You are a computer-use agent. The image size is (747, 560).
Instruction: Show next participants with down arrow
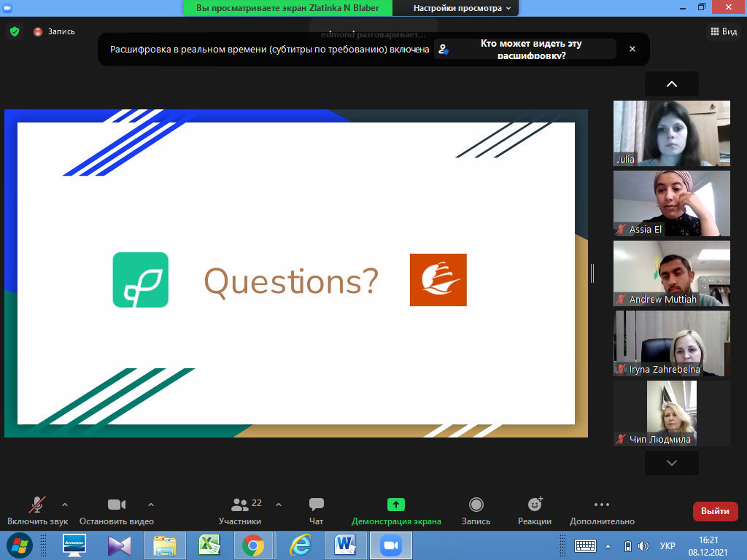(x=672, y=463)
